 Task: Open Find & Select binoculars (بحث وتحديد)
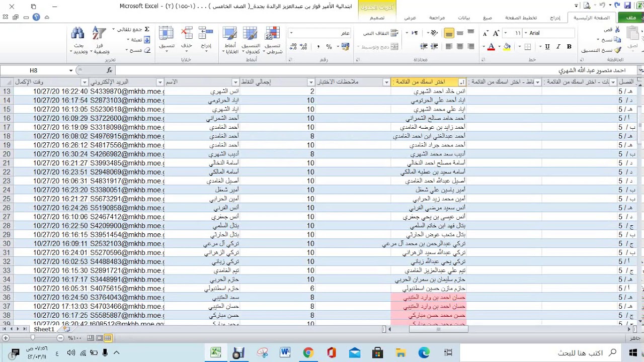click(x=78, y=40)
